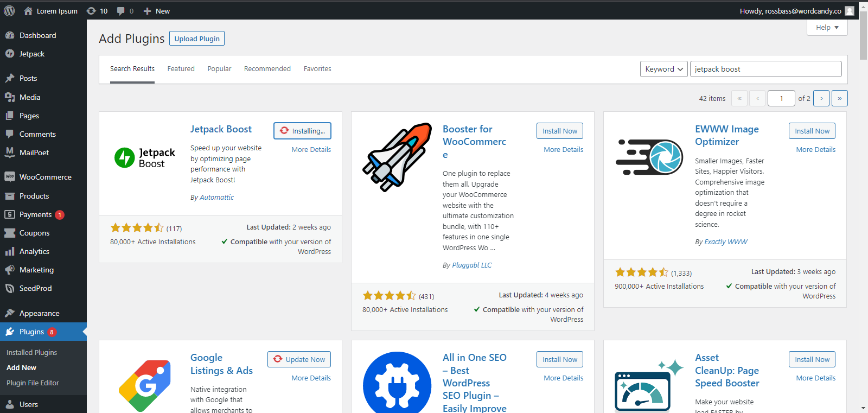This screenshot has width=868, height=413.
Task: Click the SeedProd icon in the sidebar
Action: (10, 288)
